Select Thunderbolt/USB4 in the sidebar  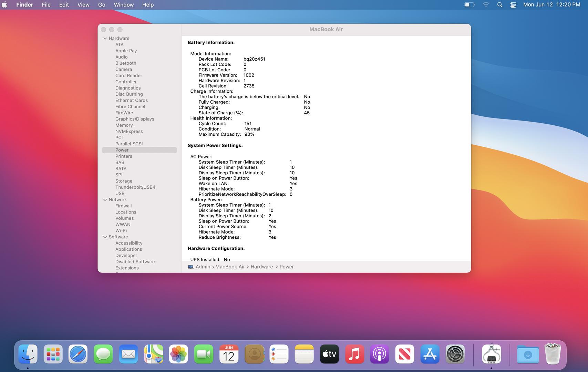(x=135, y=187)
